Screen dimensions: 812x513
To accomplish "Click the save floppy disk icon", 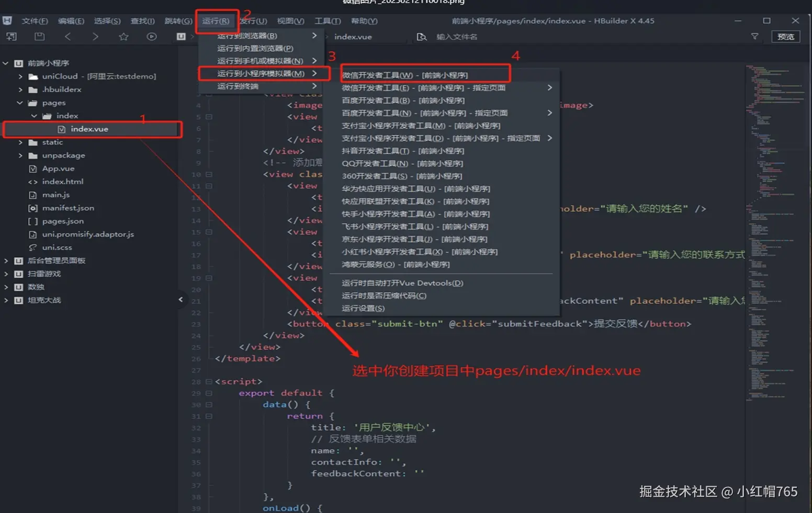I will click(x=39, y=37).
